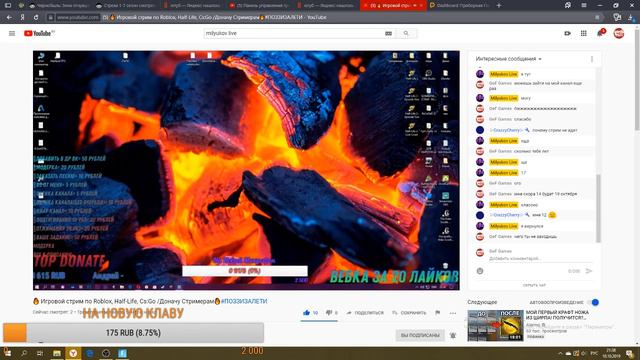Click the #ПОЗВИЗАЛЕТИ hashtag link
The width and height of the screenshot is (640, 360).
click(244, 301)
